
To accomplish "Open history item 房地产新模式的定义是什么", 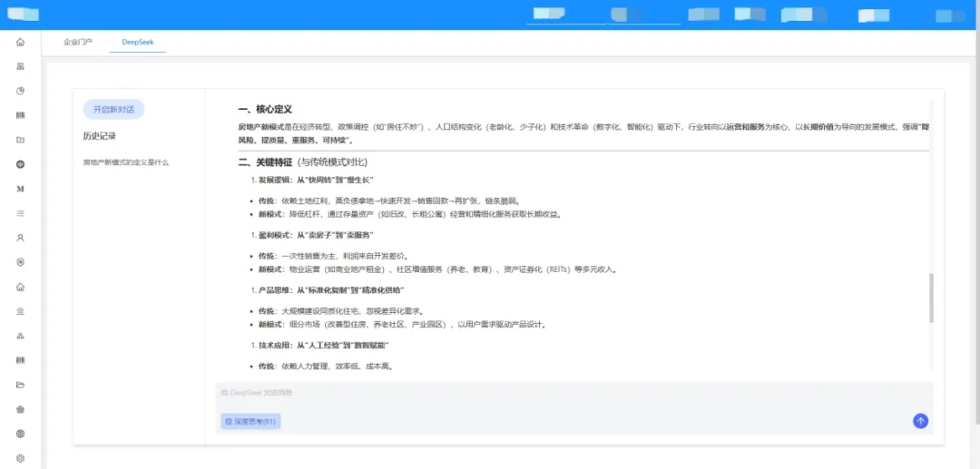I will point(125,162).
